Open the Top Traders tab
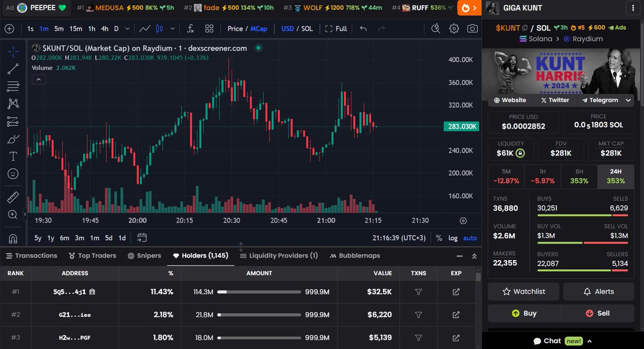The width and height of the screenshot is (644, 349). 93,256
